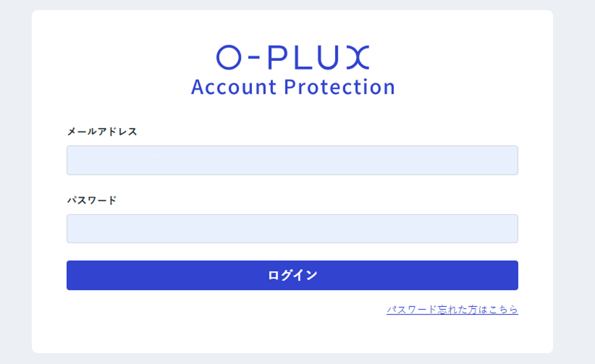Follow the forgot password link

click(452, 310)
